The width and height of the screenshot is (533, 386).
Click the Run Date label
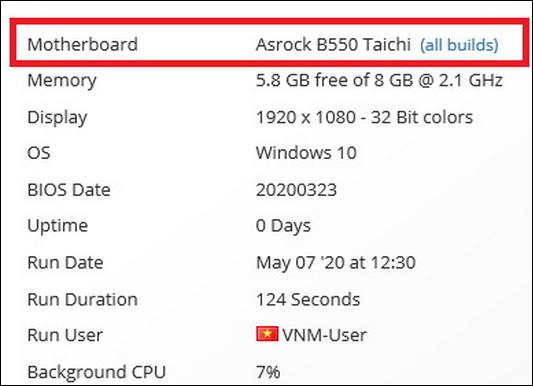[x=65, y=262]
